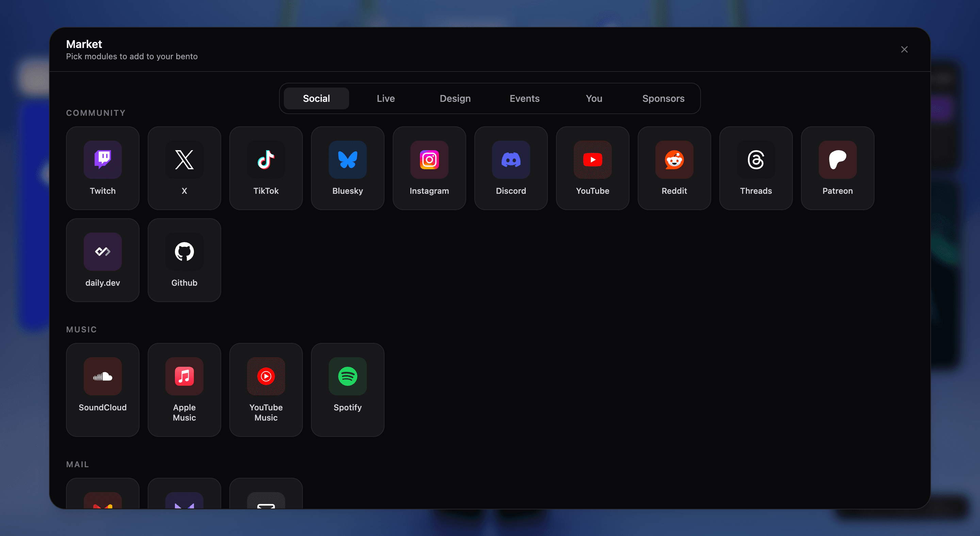Close the Market dialog
The image size is (980, 536).
[x=904, y=49]
